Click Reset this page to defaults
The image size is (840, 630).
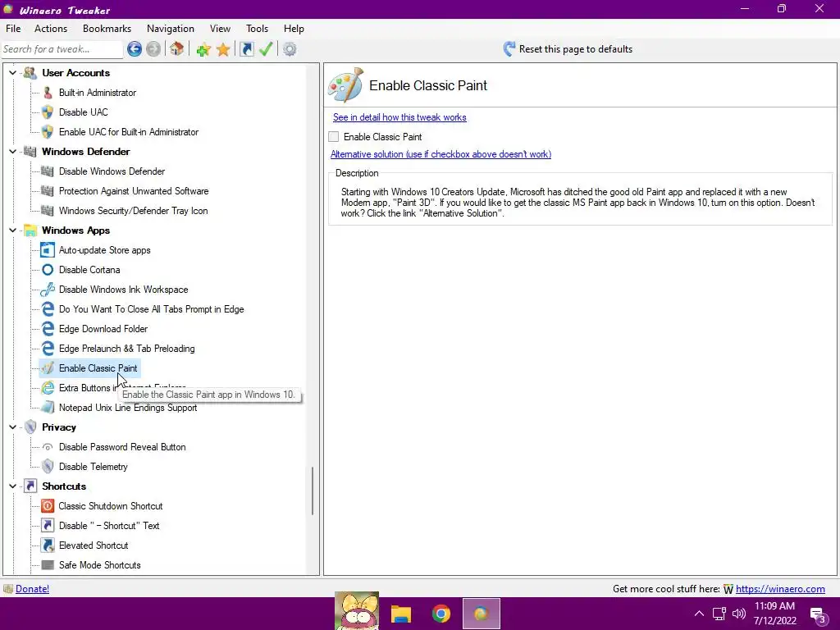tap(575, 49)
